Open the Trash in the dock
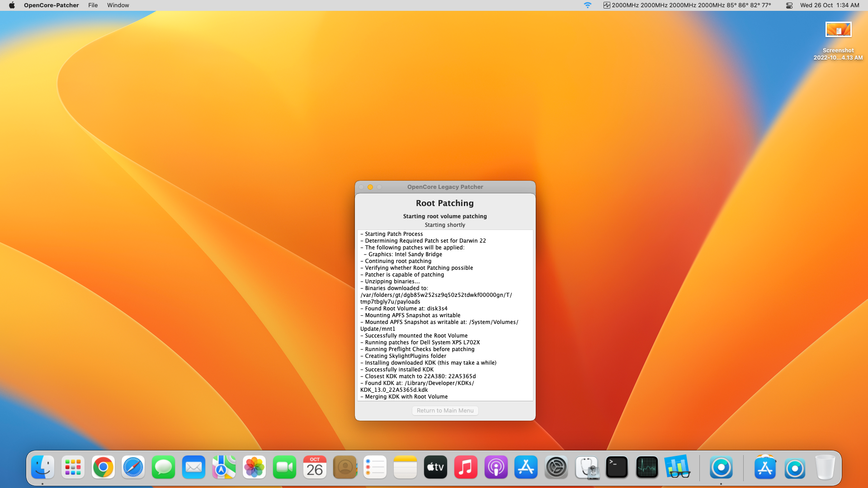 [825, 467]
